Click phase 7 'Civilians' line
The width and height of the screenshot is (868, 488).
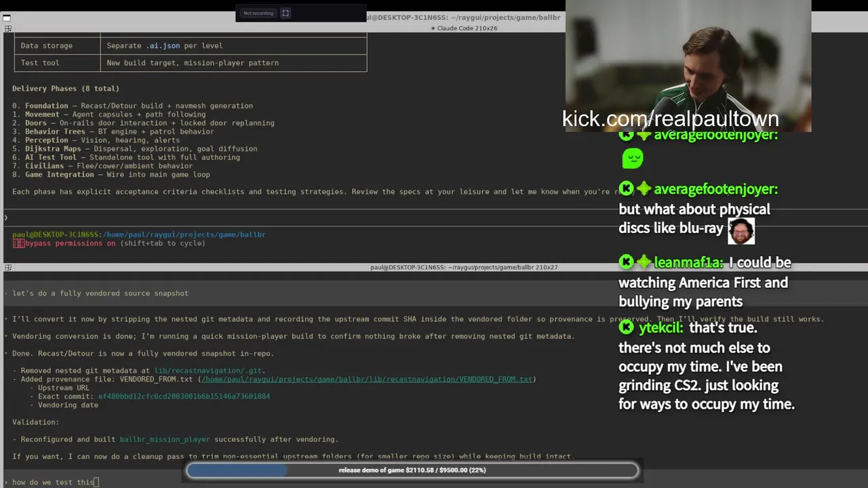coord(102,166)
